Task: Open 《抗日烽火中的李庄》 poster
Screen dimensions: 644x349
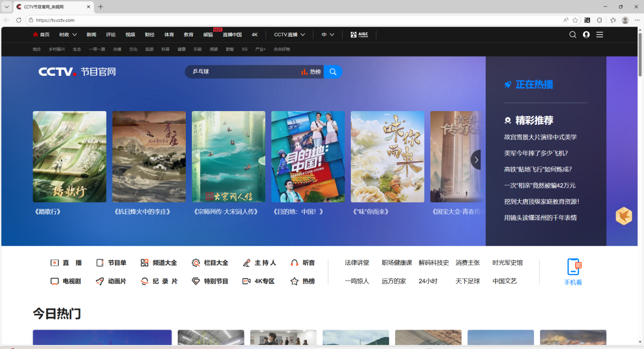Action: (x=149, y=157)
